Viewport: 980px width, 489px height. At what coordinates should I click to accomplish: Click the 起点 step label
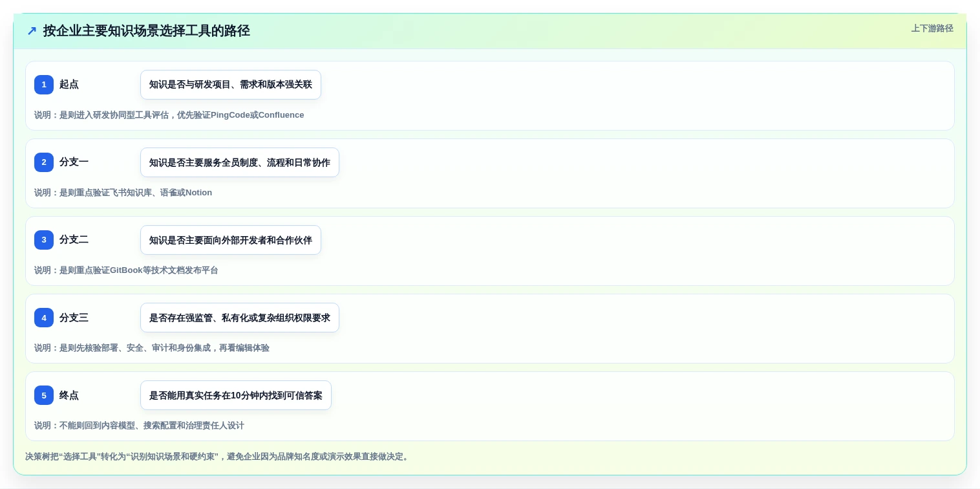coord(69,85)
